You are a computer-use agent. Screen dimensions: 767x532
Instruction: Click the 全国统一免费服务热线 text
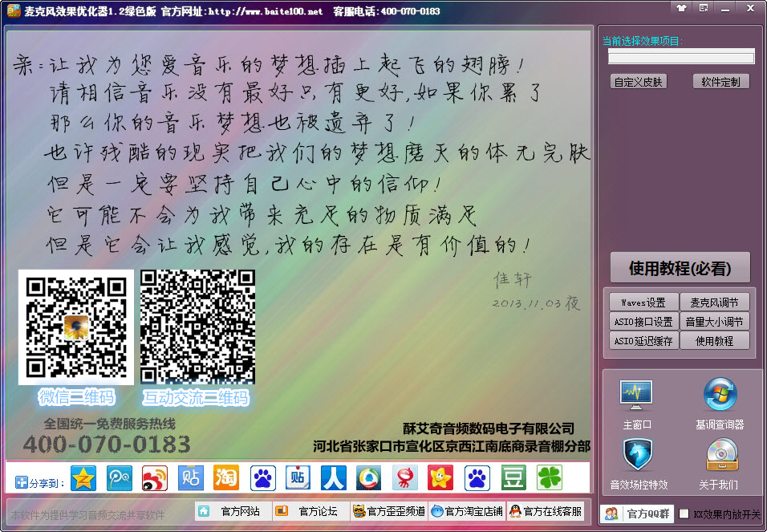[x=110, y=424]
